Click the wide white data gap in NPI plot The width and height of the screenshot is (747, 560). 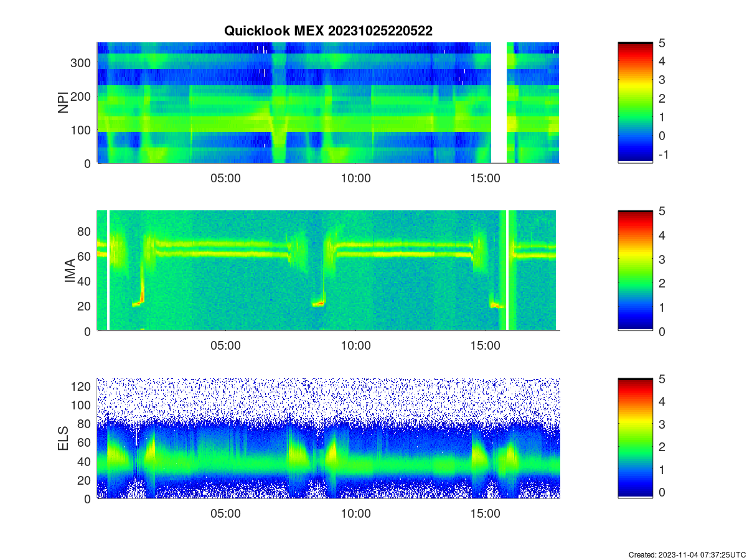tap(499, 103)
